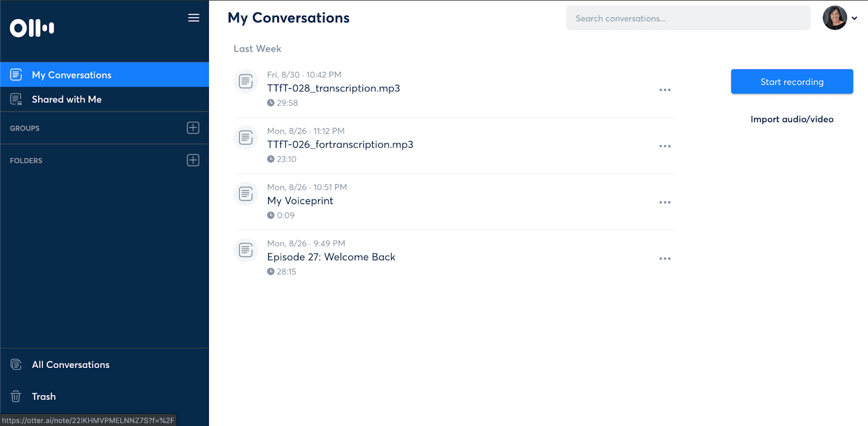The height and width of the screenshot is (426, 868).
Task: Select the Shared with Me icon
Action: (15, 99)
